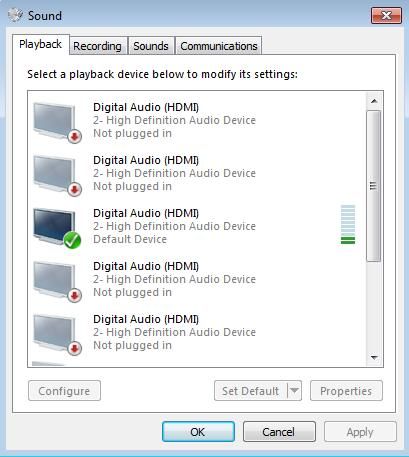The height and width of the screenshot is (457, 409).
Task: Click the device list scrollbar thumb
Action: point(374,186)
